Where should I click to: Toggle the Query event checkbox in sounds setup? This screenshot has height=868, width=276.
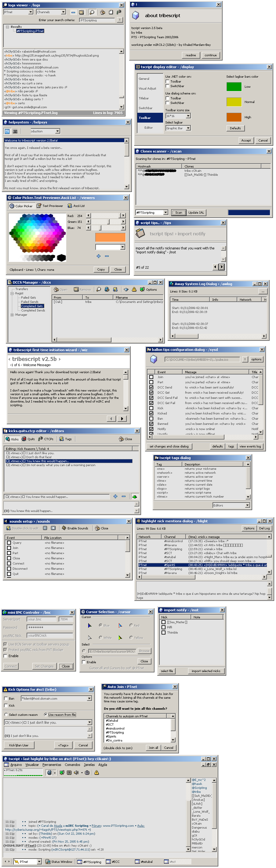(9, 542)
